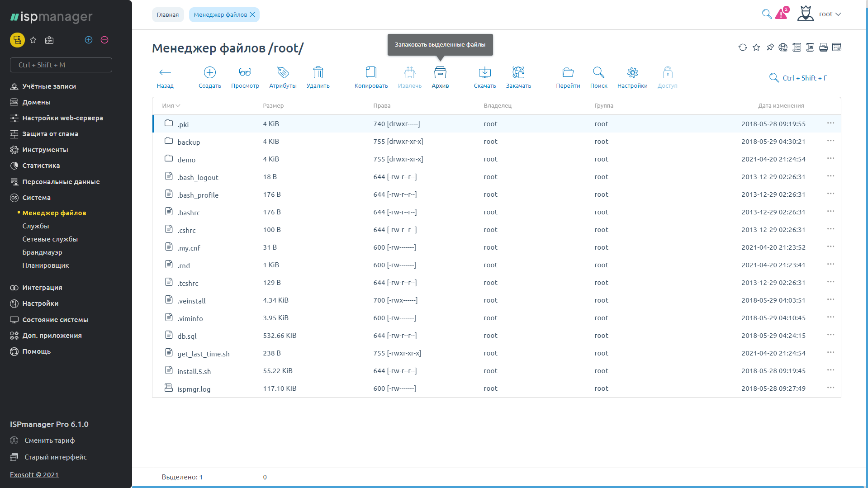This screenshot has height=488, width=868.
Task: Click the printer icon in top-right toolbar
Action: tap(823, 47)
